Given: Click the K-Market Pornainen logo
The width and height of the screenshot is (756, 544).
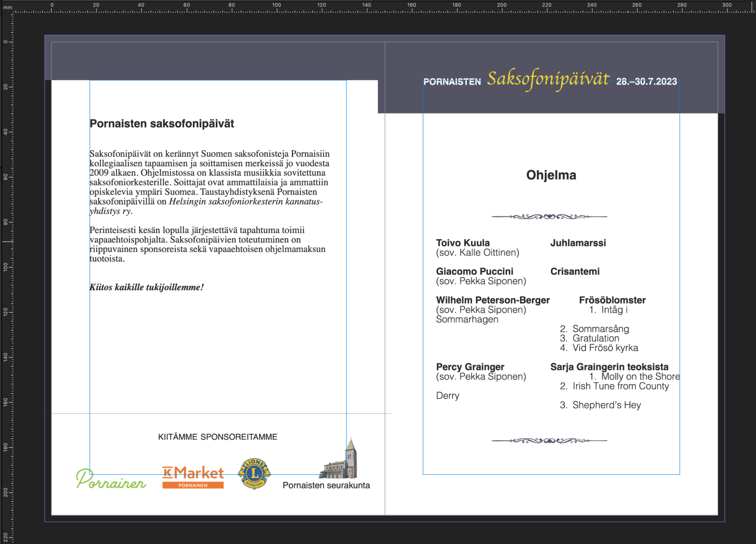Looking at the screenshot, I should click(193, 477).
